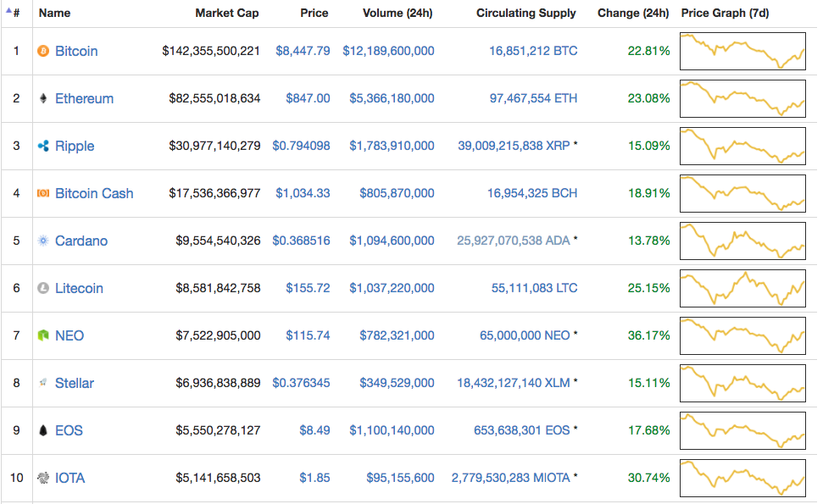The width and height of the screenshot is (823, 504).
Task: Click the NEO green logo icon
Action: click(43, 336)
